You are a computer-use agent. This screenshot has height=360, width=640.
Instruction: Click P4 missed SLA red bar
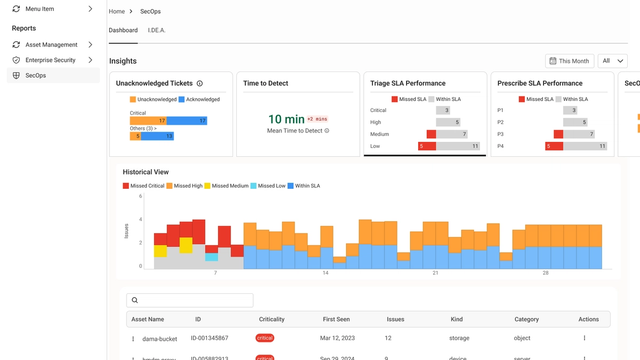click(x=554, y=146)
